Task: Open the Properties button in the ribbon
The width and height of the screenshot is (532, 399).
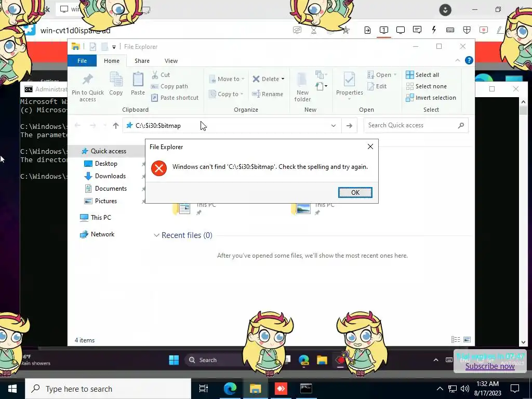Action: 350,86
